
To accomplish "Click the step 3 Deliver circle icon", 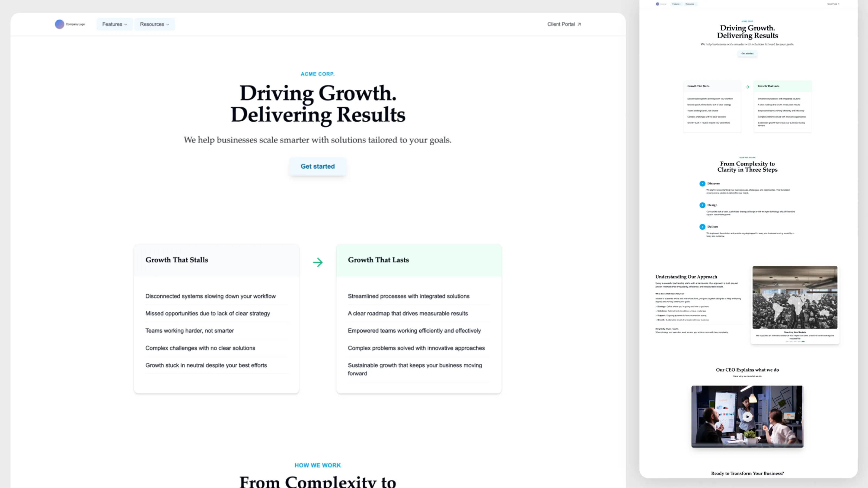I will [x=702, y=227].
